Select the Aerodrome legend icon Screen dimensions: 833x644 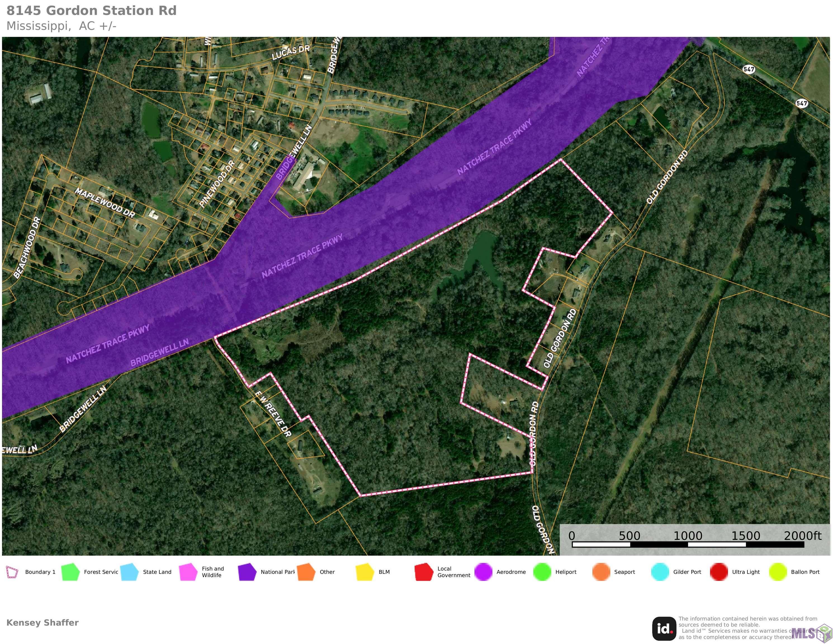[484, 572]
